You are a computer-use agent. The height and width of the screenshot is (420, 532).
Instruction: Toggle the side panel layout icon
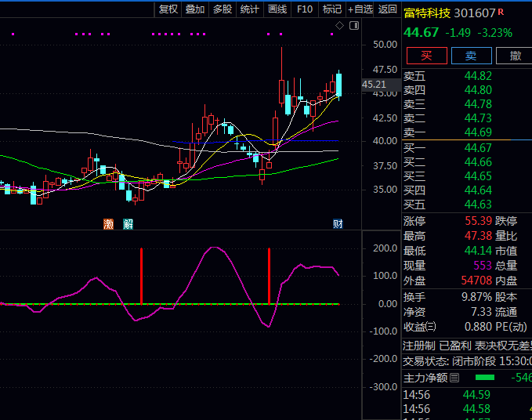(x=353, y=26)
